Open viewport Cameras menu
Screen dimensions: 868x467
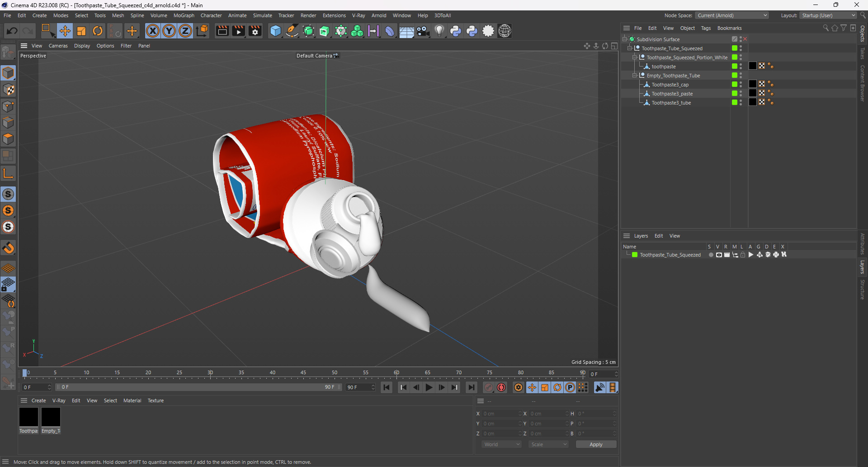(x=58, y=46)
